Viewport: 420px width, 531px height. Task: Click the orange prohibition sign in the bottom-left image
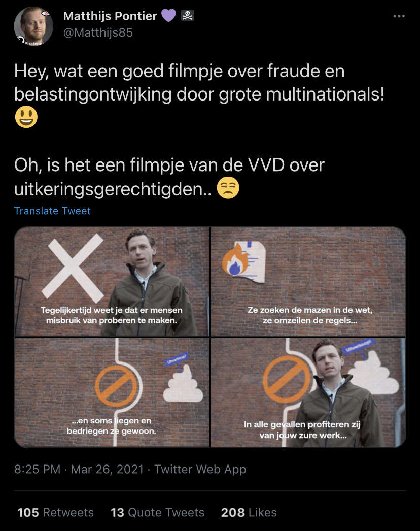pos(116,386)
